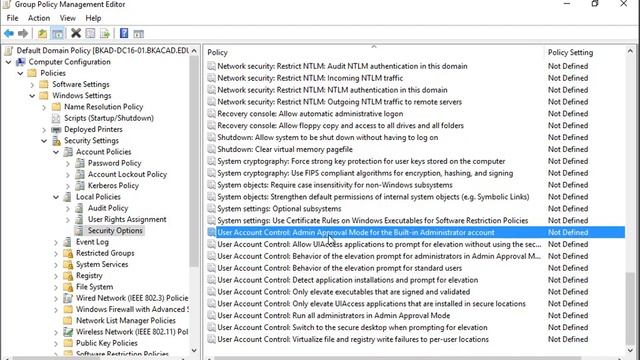Viewport: 640px width, 360px height.
Task: Select UAC: Run all administrators in Admin Approval Mode
Action: pos(333,316)
